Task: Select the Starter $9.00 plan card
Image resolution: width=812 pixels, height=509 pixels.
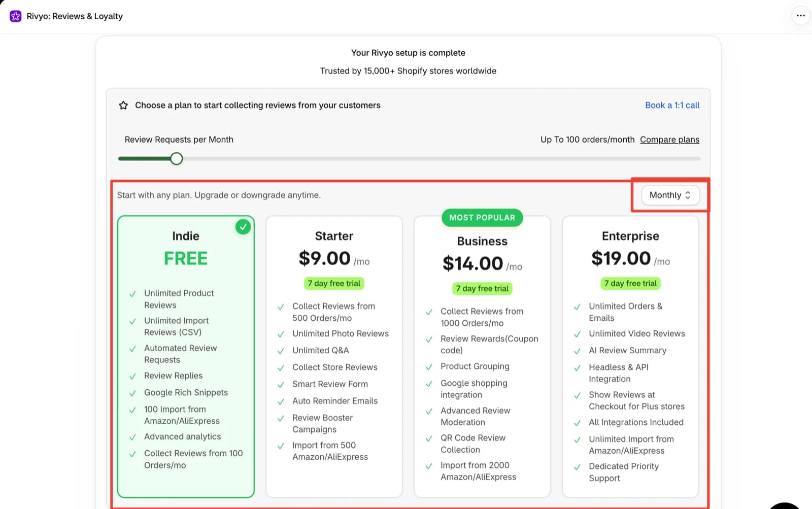Action: (334, 357)
